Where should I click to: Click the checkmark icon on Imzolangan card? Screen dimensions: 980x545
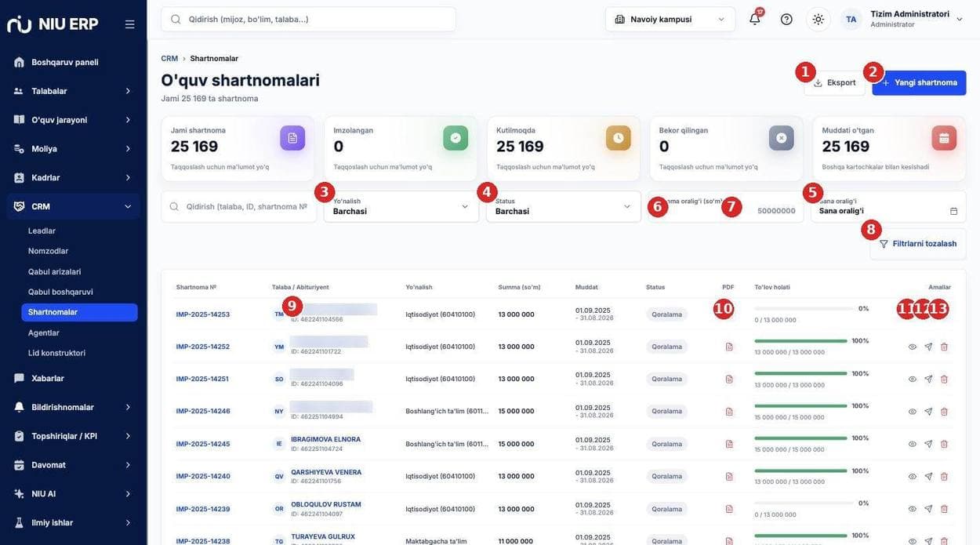[x=456, y=138]
